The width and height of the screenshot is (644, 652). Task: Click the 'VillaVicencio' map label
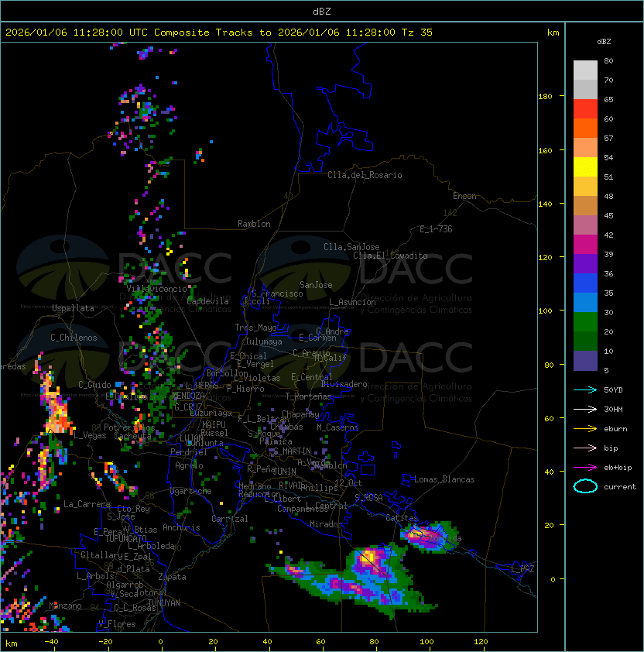tap(156, 289)
